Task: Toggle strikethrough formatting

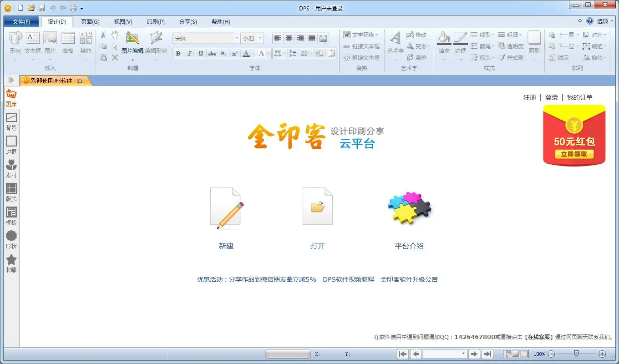Action: pos(212,53)
